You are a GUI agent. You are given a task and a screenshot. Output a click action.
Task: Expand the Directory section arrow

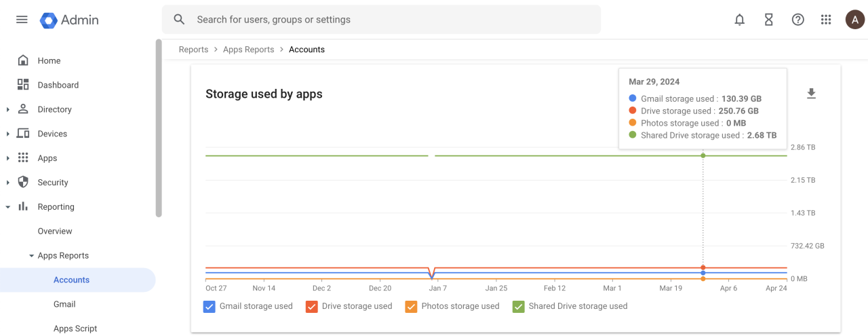coord(7,109)
